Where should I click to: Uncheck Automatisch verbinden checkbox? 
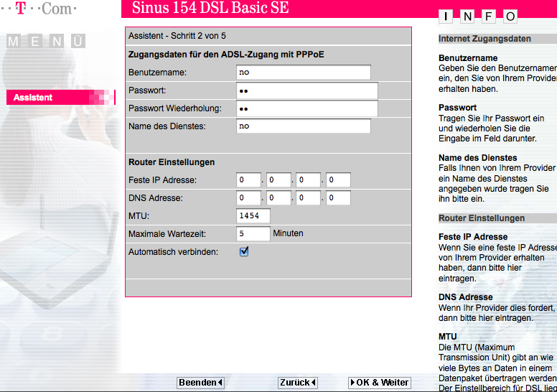pos(244,251)
